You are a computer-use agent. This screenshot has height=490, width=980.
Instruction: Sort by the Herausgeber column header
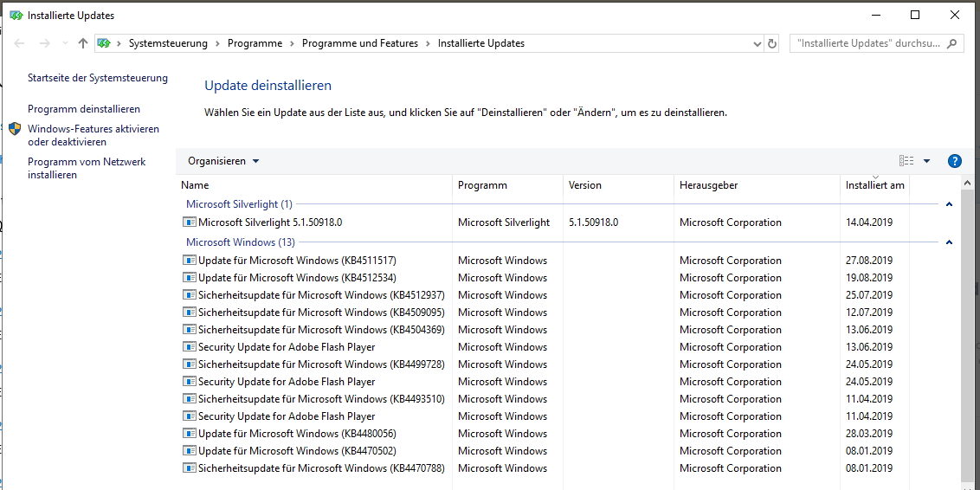point(757,185)
